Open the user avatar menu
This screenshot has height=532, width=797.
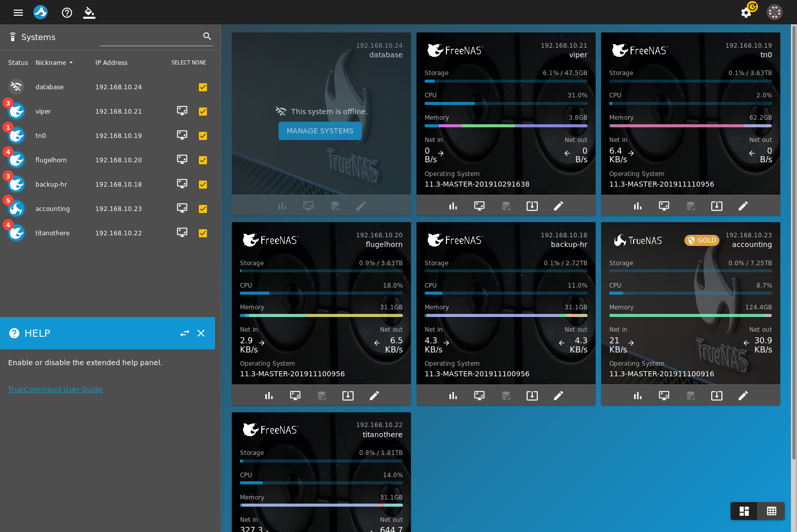pyautogui.click(x=775, y=12)
